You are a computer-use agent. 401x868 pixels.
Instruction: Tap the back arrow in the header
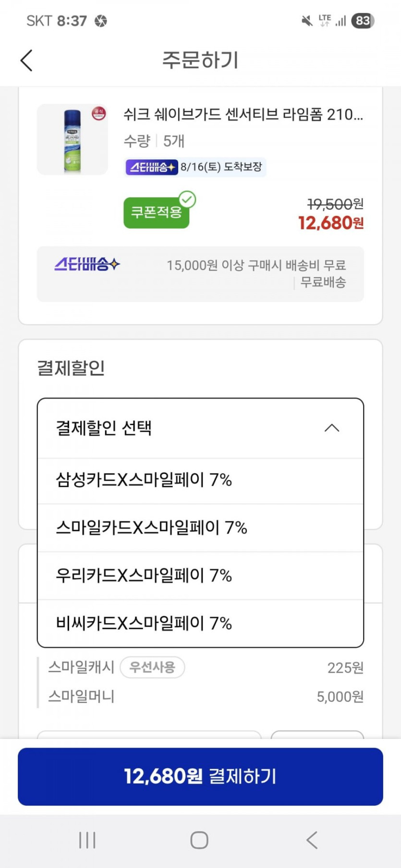click(27, 60)
